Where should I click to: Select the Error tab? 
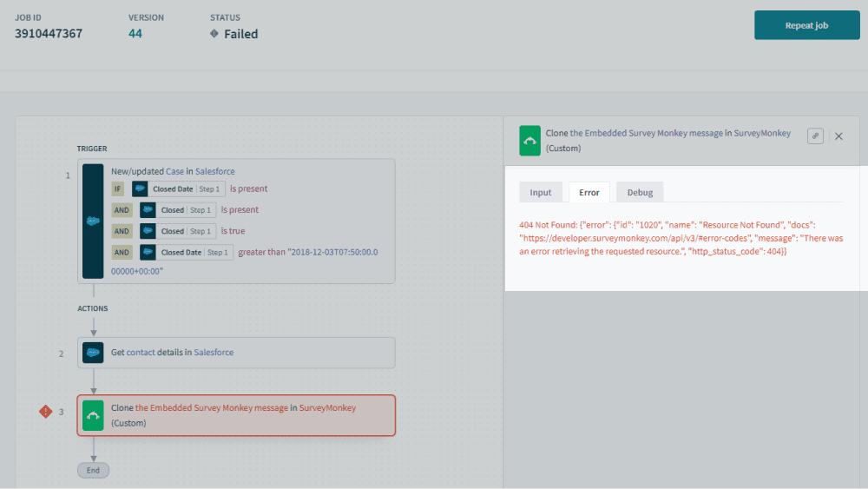[589, 192]
